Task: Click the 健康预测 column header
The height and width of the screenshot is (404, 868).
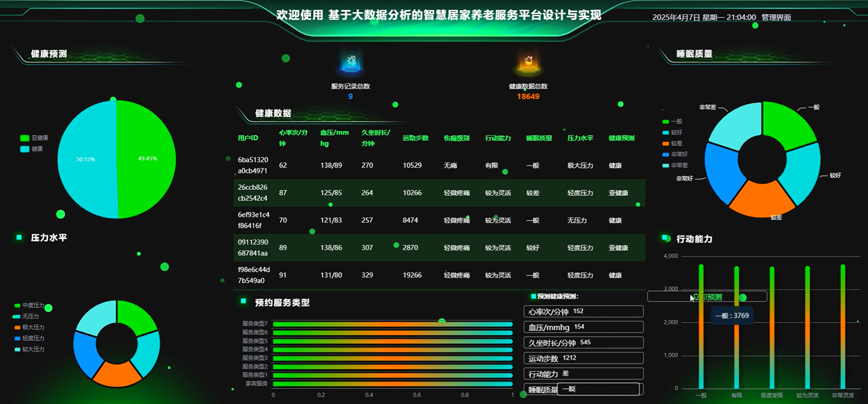Action: (x=621, y=138)
